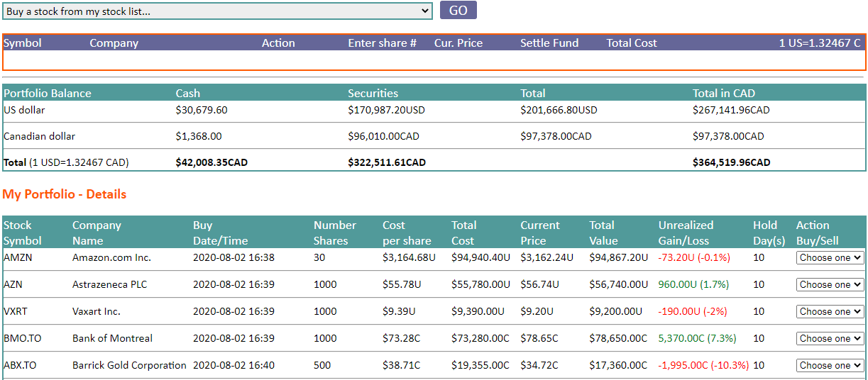The image size is (868, 380).
Task: Click the AMZN stock symbol
Action: point(18,258)
